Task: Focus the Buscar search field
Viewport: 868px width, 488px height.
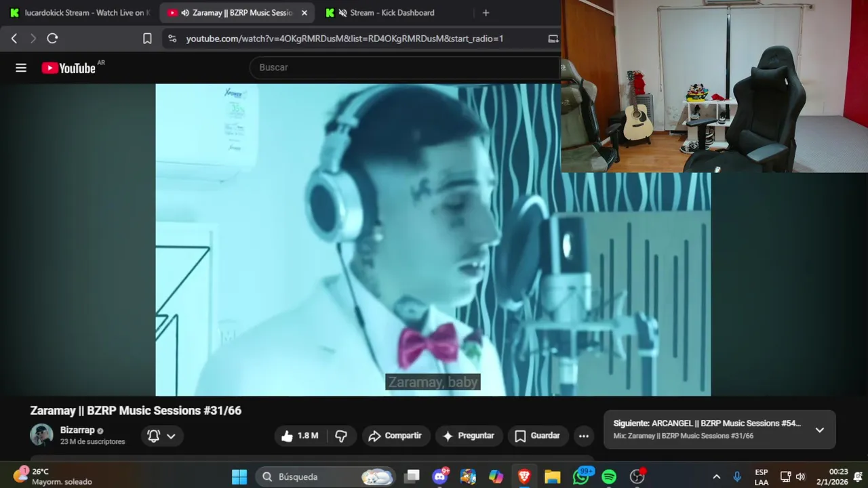Action: point(404,68)
